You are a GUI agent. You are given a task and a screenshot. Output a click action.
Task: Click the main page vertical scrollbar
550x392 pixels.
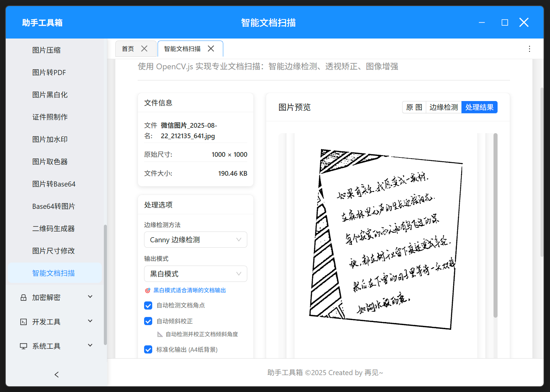(x=542, y=172)
